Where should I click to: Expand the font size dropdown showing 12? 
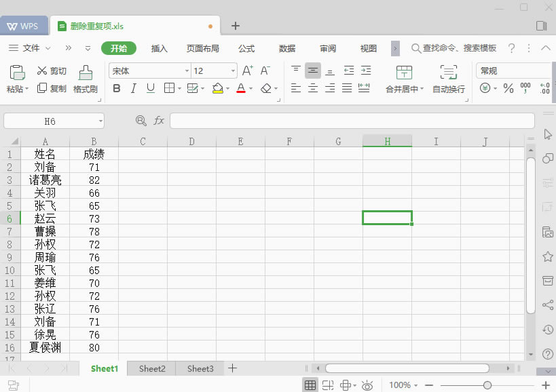(x=233, y=71)
